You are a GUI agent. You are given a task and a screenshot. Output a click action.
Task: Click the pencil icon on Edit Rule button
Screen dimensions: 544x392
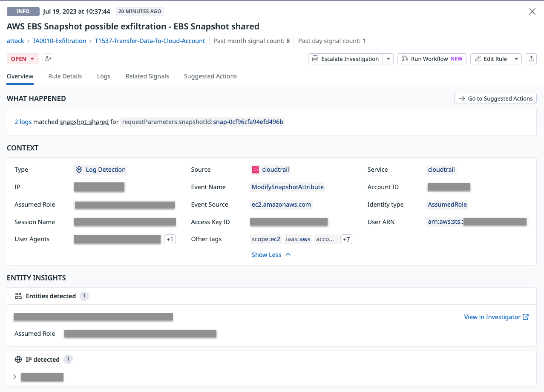[x=478, y=58]
